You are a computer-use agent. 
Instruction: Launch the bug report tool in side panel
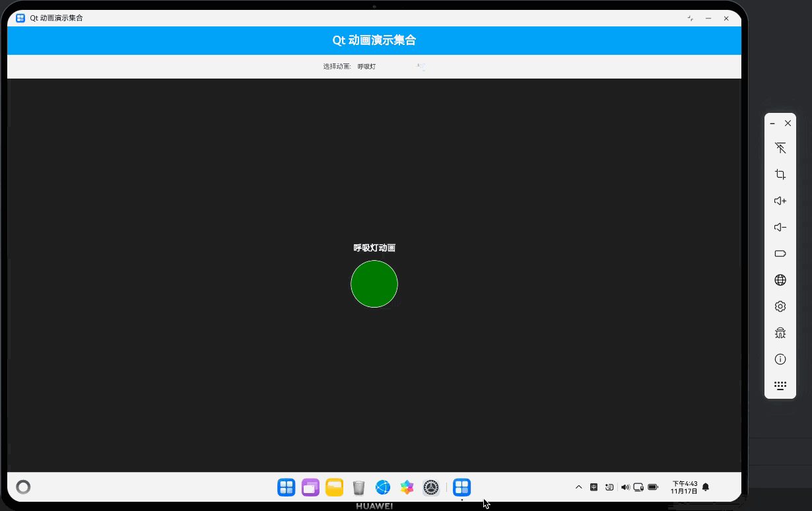pyautogui.click(x=780, y=333)
